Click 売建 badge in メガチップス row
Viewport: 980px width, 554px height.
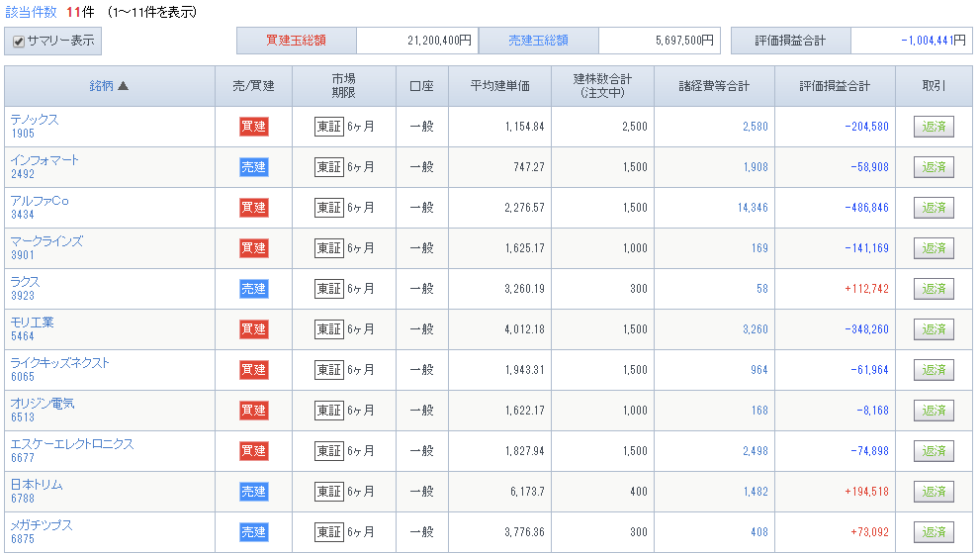click(x=254, y=532)
